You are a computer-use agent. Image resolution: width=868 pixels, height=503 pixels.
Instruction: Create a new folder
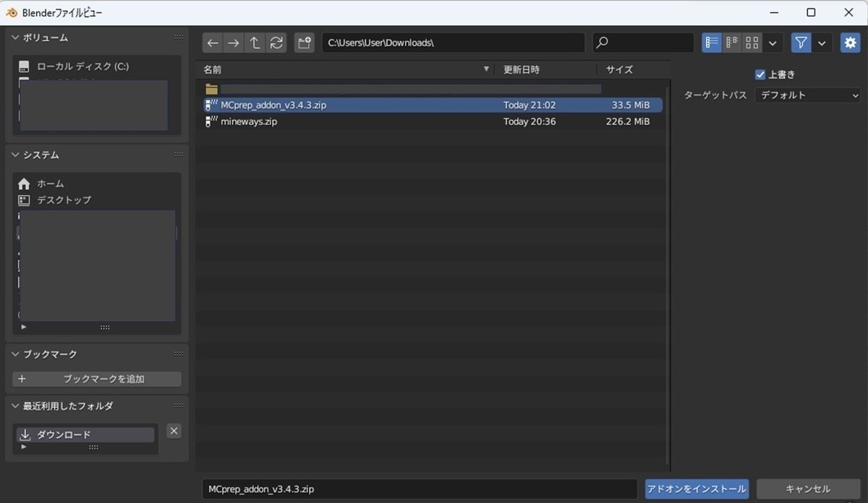click(305, 43)
